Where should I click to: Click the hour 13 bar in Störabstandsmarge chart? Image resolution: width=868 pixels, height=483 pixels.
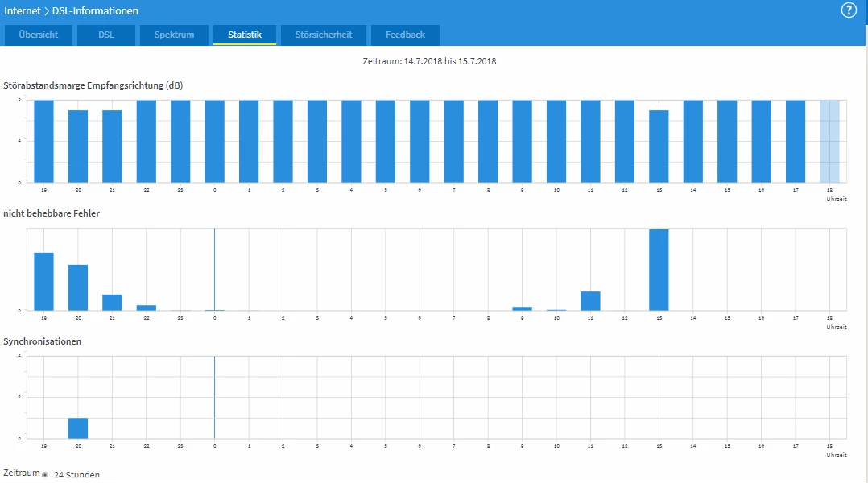(659, 146)
